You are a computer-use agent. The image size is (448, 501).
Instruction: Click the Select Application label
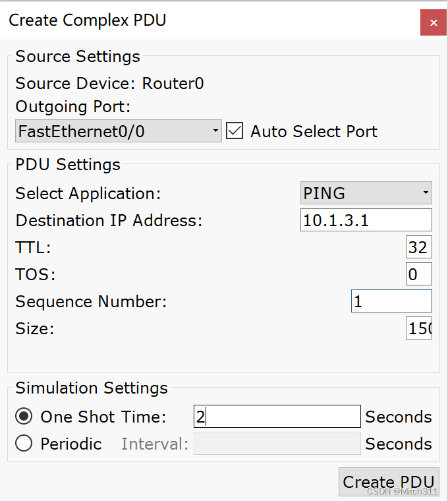coord(88,193)
